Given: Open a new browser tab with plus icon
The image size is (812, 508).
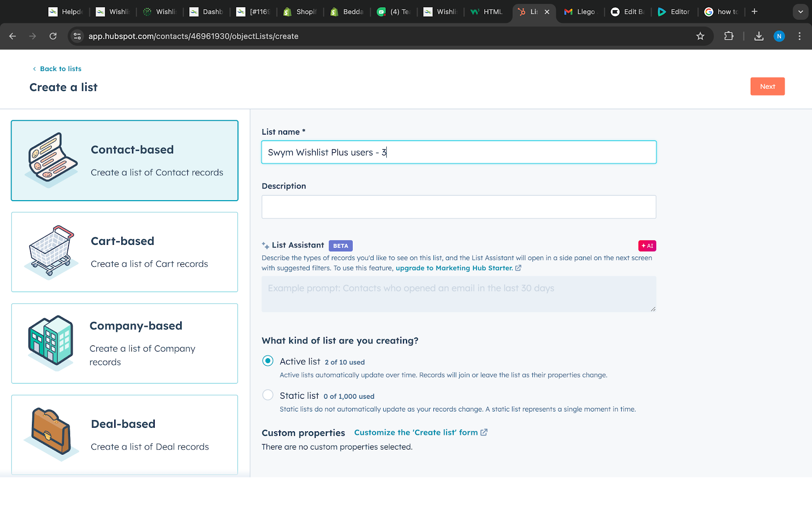Looking at the screenshot, I should [x=755, y=12].
